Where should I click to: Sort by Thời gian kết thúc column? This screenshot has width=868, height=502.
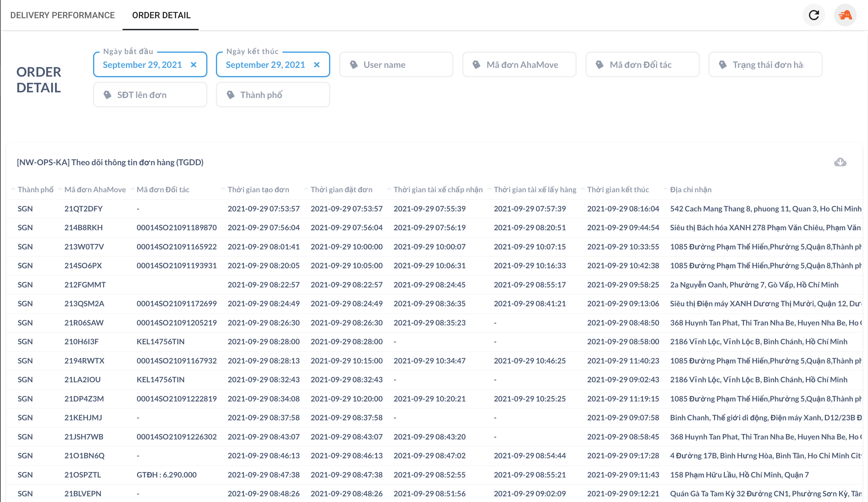(x=618, y=190)
